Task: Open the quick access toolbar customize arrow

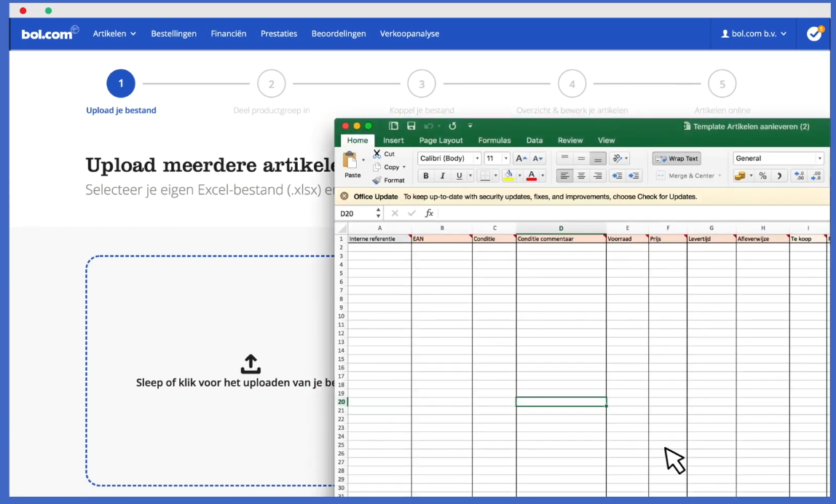Action: 470,126
